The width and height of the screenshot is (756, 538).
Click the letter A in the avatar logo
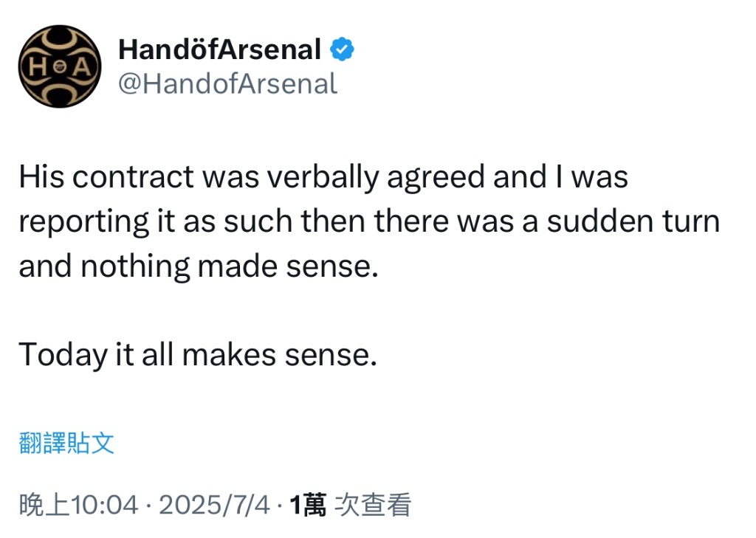point(81,66)
